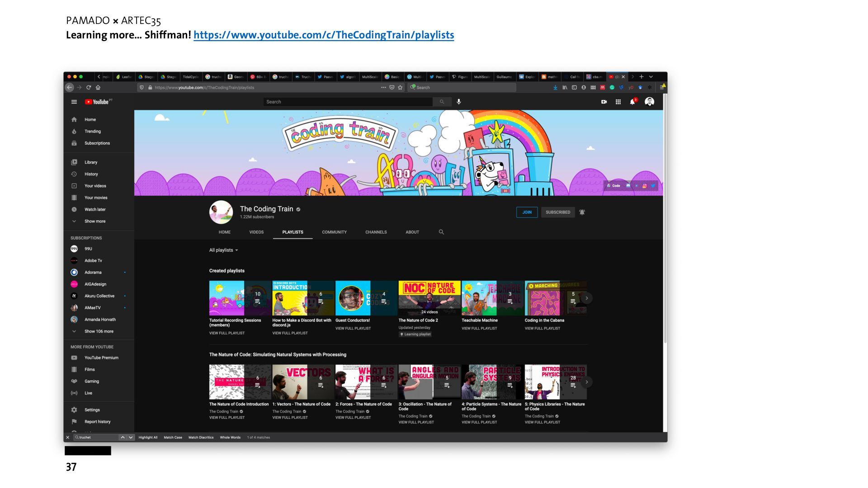Open Tutorial Recording Sessions playlist thumbnail

tap(240, 298)
